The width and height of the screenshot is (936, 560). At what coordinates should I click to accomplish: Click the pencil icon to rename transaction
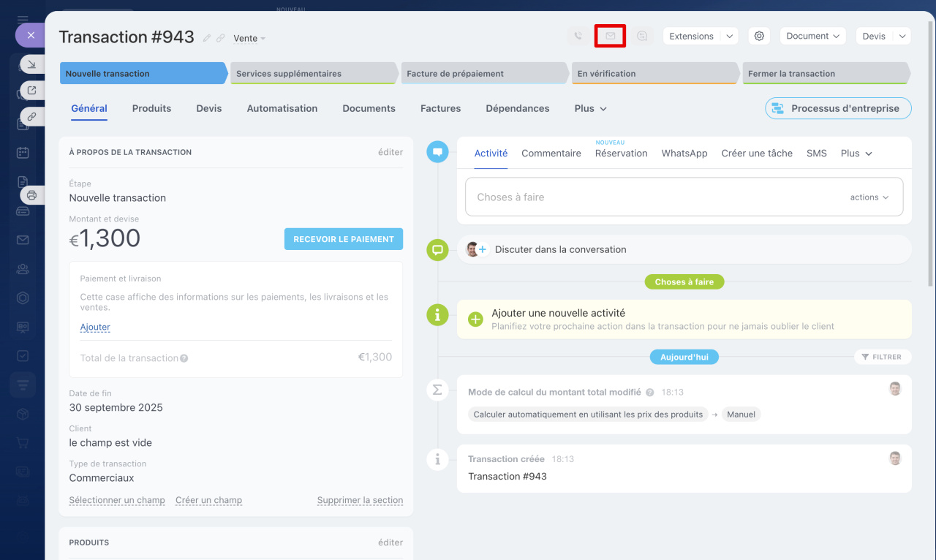[207, 38]
